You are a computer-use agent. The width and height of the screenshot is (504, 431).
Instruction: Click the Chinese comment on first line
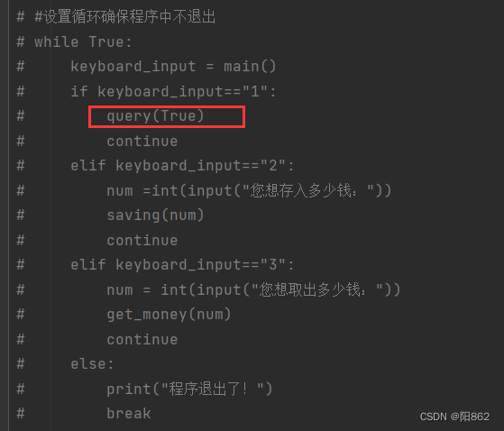tap(124, 17)
